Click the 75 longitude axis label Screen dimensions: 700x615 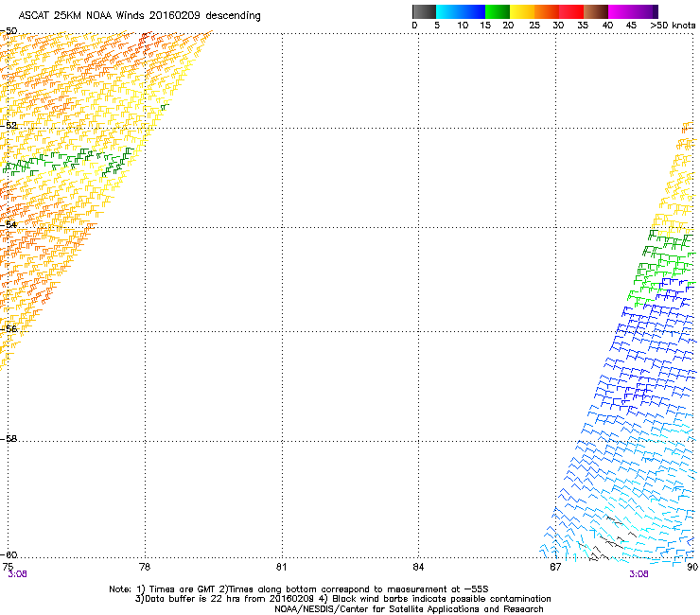pos(8,567)
